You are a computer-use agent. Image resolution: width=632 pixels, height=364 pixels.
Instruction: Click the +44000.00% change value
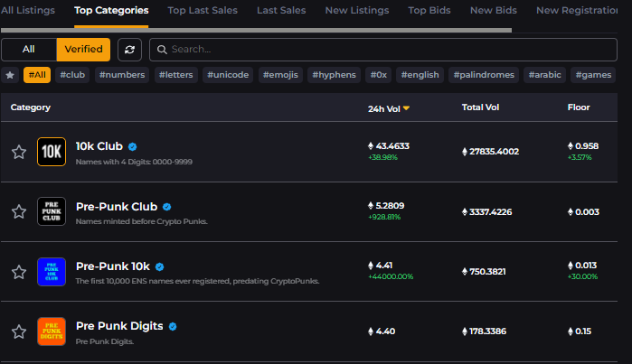[391, 276]
